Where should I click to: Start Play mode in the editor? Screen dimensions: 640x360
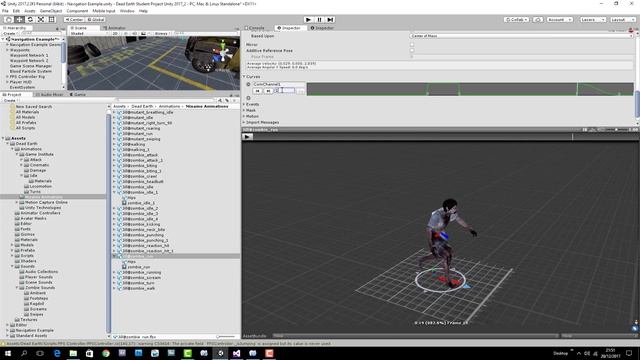click(x=309, y=20)
